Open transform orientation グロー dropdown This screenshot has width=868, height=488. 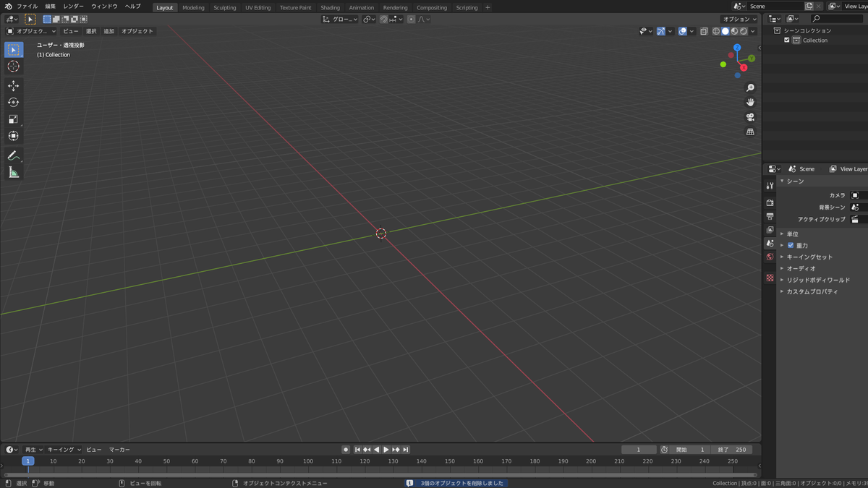tap(340, 20)
